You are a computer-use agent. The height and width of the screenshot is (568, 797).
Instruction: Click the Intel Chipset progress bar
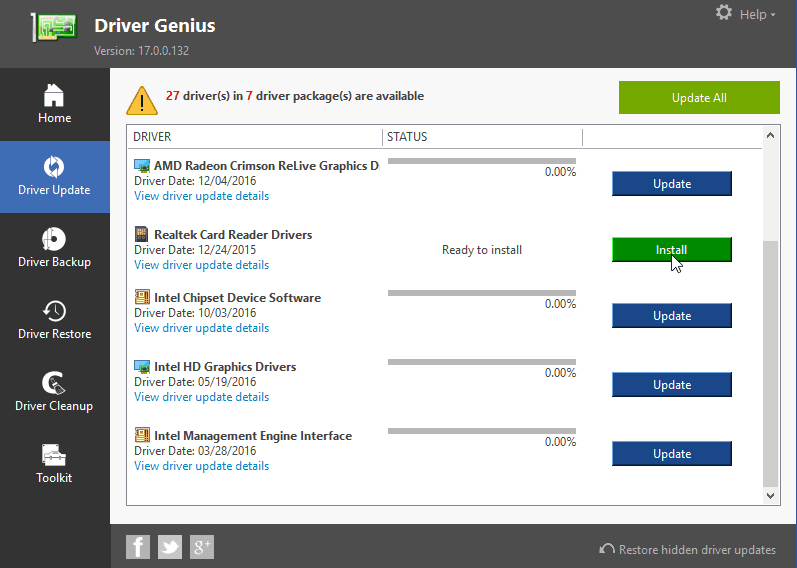(x=482, y=293)
